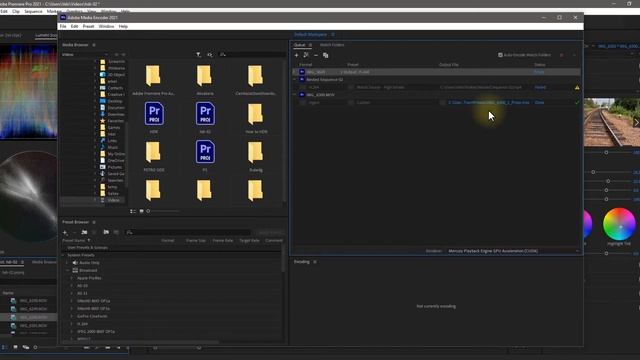Click the Done status link on MVI row
This screenshot has width=640, height=360.
[539, 102]
